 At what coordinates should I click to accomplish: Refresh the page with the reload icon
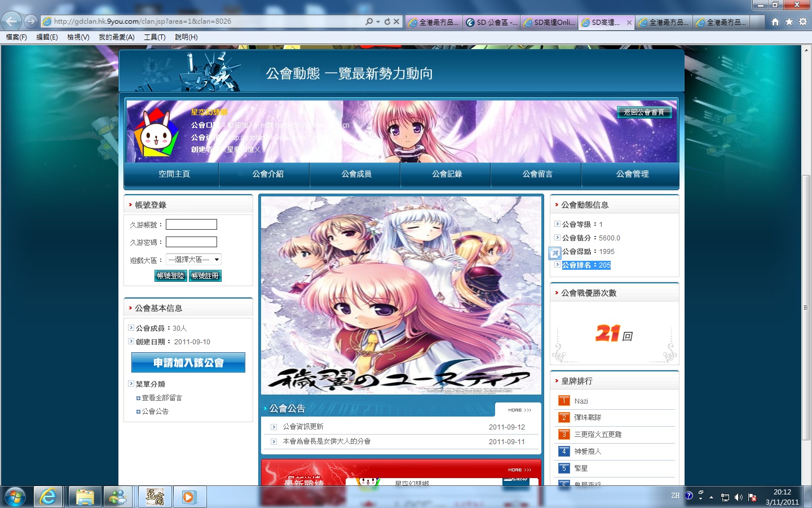point(387,21)
